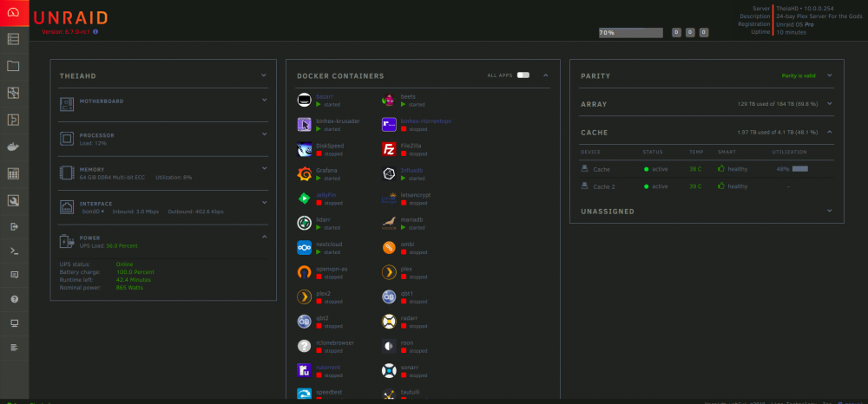The image size is (868, 404).
Task: Collapse the Power section
Action: pyautogui.click(x=264, y=237)
